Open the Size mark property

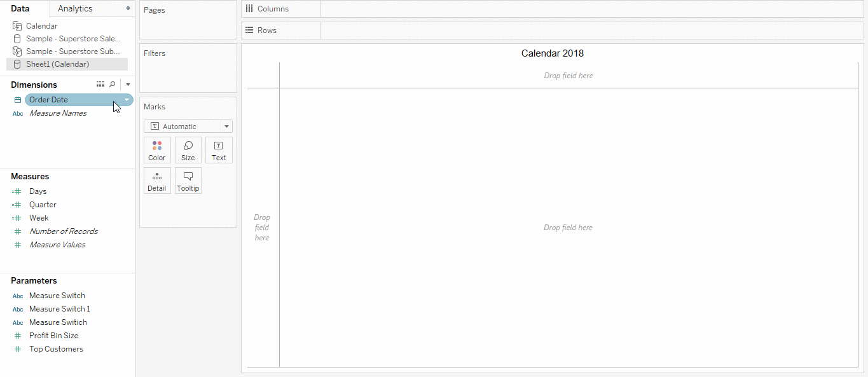tap(188, 150)
